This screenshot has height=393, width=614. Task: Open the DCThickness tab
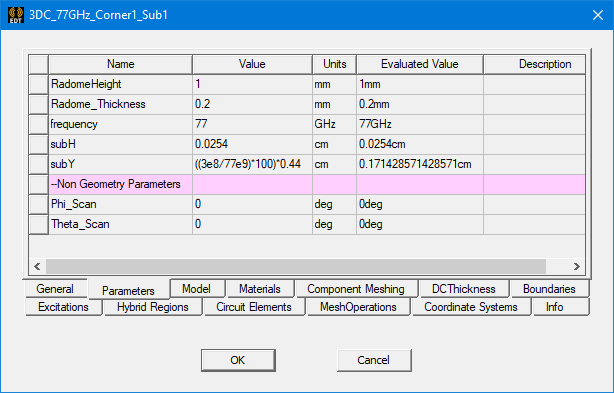pos(464,289)
